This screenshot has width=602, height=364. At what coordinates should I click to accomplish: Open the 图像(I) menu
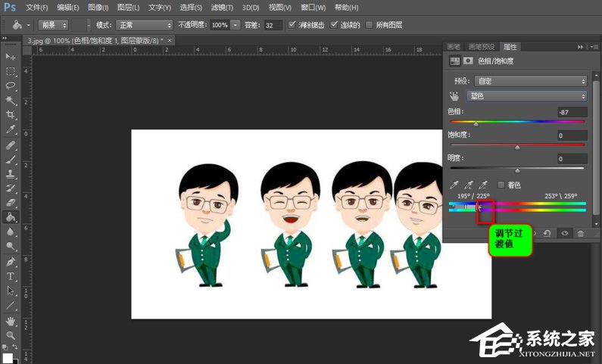98,8
